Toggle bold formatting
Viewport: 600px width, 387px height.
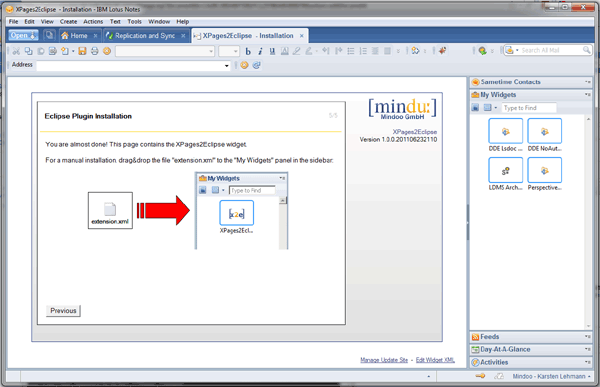(248, 51)
